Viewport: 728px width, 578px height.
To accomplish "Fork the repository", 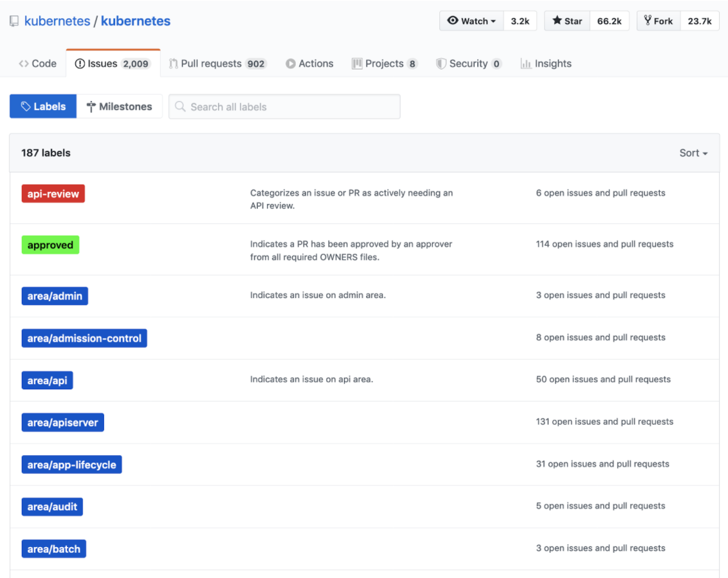I will click(659, 21).
